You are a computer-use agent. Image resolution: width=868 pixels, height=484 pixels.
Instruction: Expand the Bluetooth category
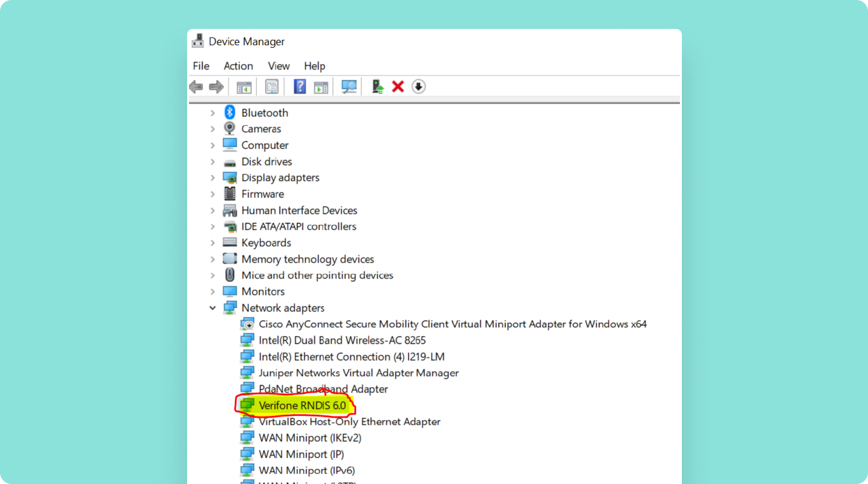coord(213,113)
